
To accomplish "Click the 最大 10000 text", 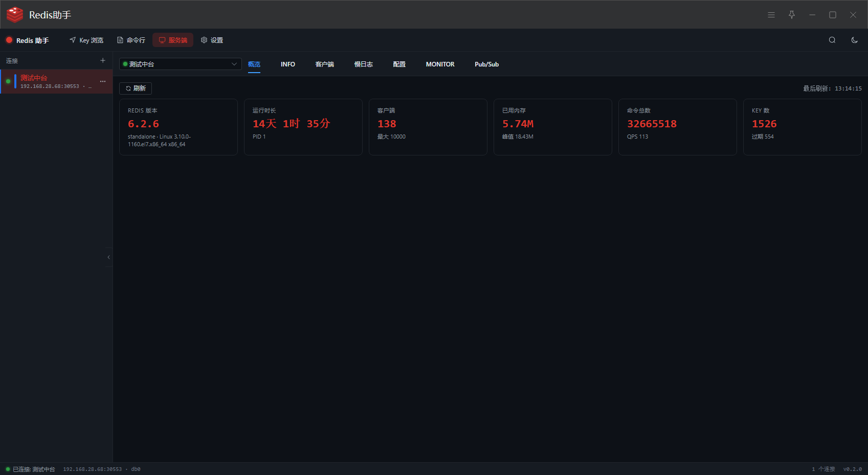I will [x=391, y=137].
